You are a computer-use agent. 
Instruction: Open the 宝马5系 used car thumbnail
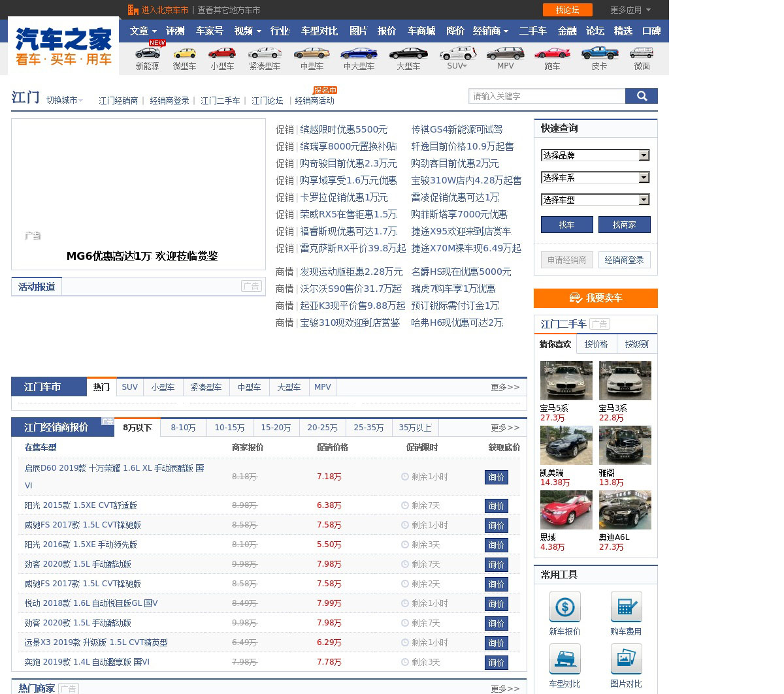point(566,381)
